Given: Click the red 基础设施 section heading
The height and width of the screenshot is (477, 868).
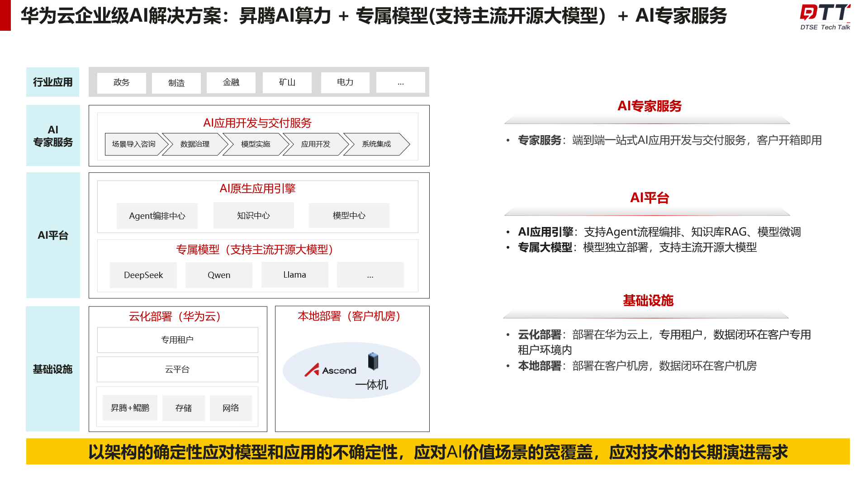Looking at the screenshot, I should click(648, 301).
